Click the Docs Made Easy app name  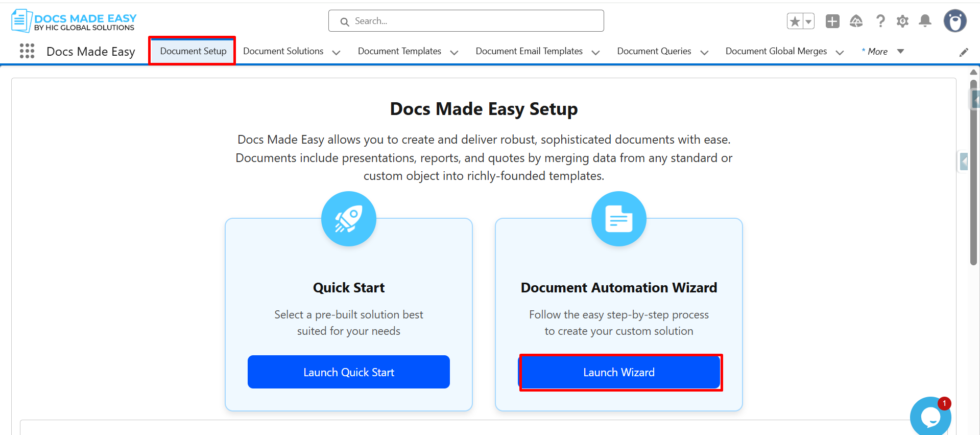91,52
